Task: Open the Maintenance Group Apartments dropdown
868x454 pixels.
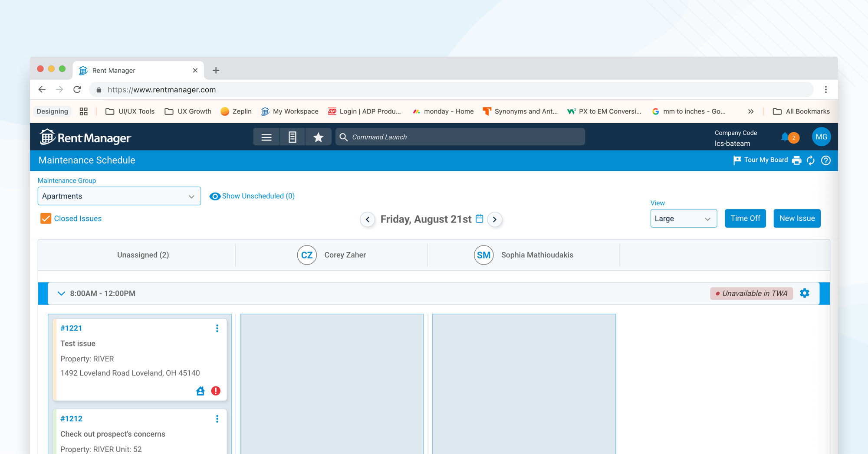Action: (x=119, y=196)
